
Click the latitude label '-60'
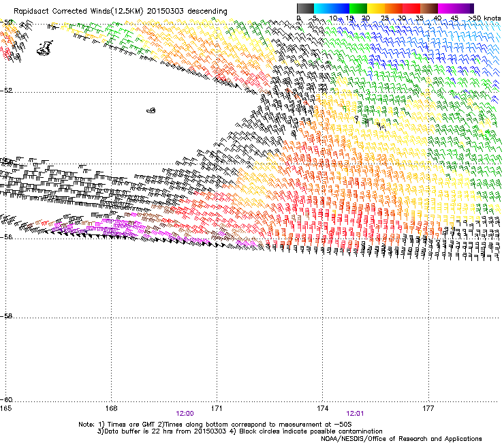pos(6,400)
